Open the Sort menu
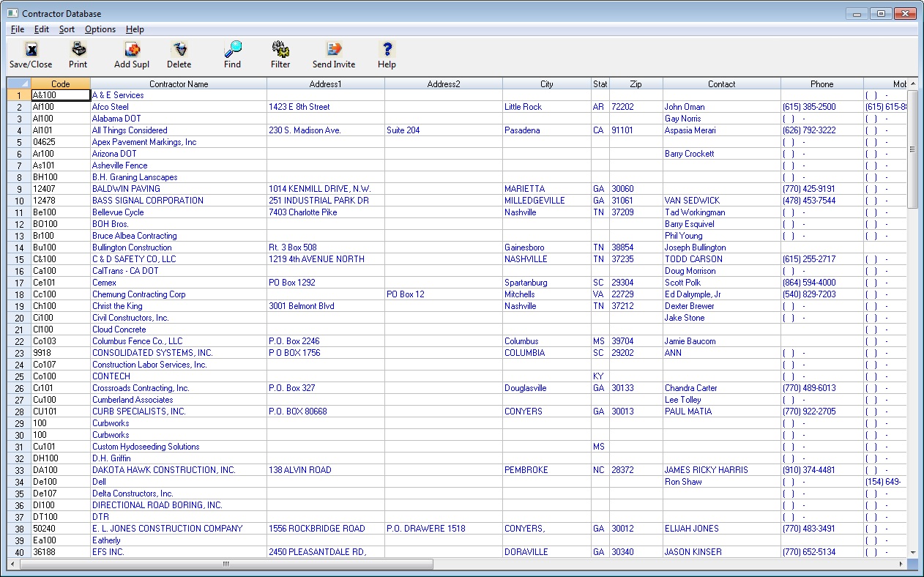 click(x=67, y=29)
